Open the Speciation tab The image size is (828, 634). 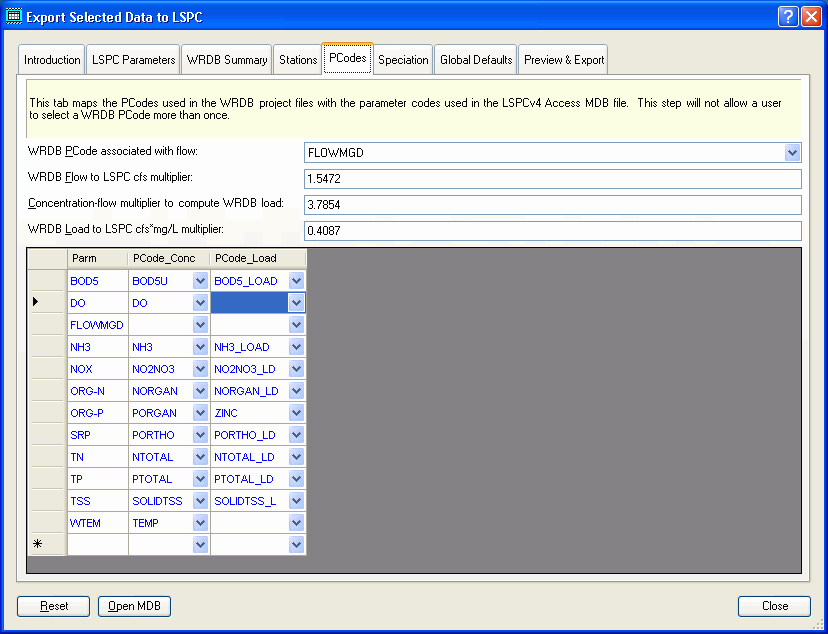402,58
